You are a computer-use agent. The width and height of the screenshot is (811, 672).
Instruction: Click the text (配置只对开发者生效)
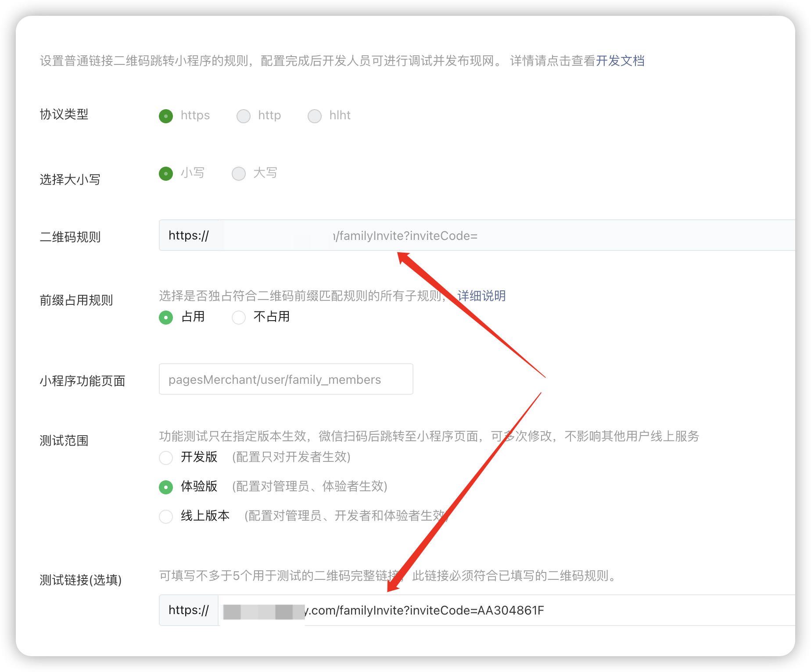click(x=291, y=457)
